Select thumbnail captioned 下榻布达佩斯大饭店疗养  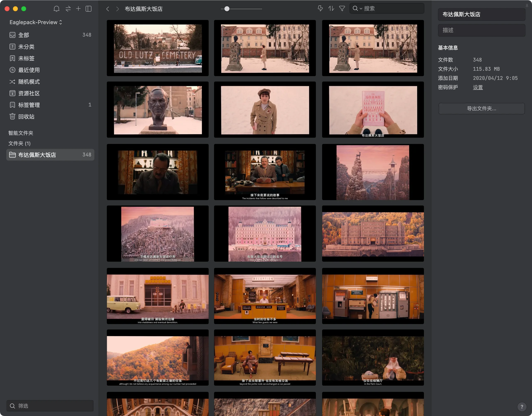point(158,234)
